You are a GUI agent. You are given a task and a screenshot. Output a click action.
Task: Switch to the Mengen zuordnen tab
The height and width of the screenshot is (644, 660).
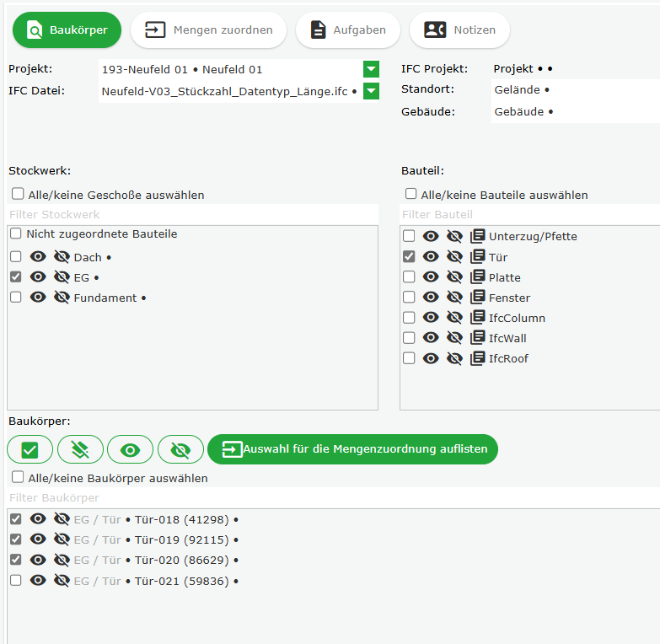[x=208, y=30]
